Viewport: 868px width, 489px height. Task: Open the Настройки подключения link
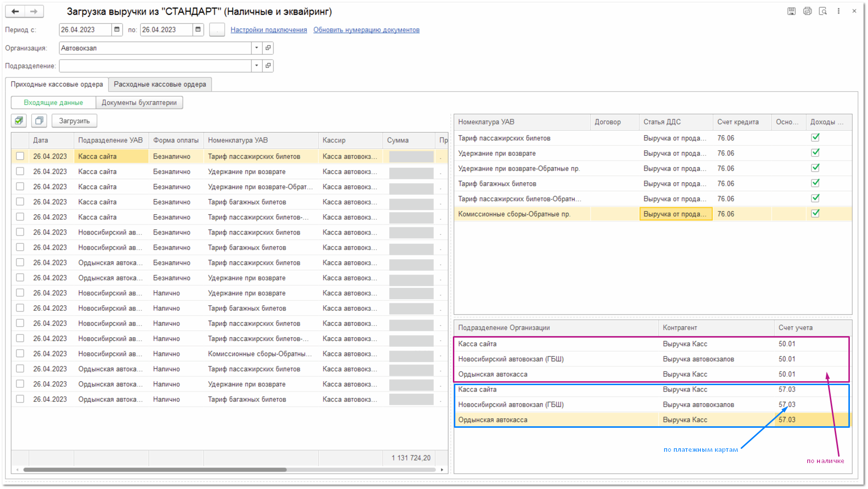point(269,30)
